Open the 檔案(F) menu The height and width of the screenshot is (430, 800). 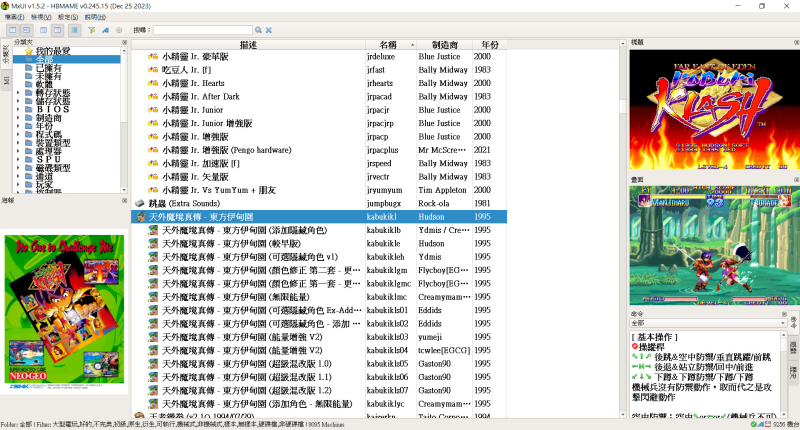14,17
